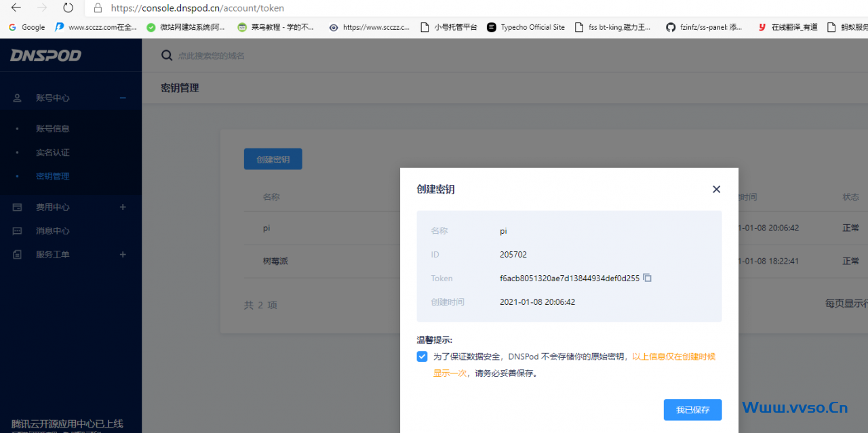Open the Typecho Official Site bookmark
The height and width of the screenshot is (433, 868).
pos(526,27)
